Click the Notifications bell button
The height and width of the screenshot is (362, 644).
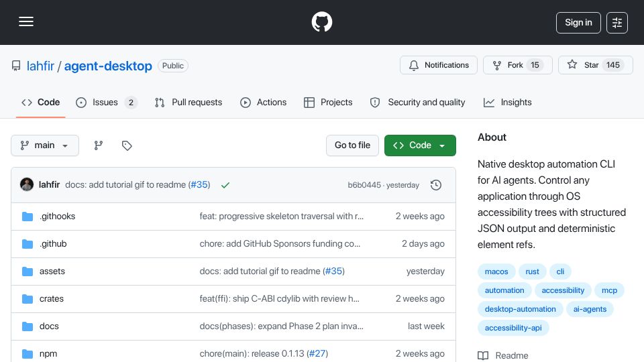point(439,65)
